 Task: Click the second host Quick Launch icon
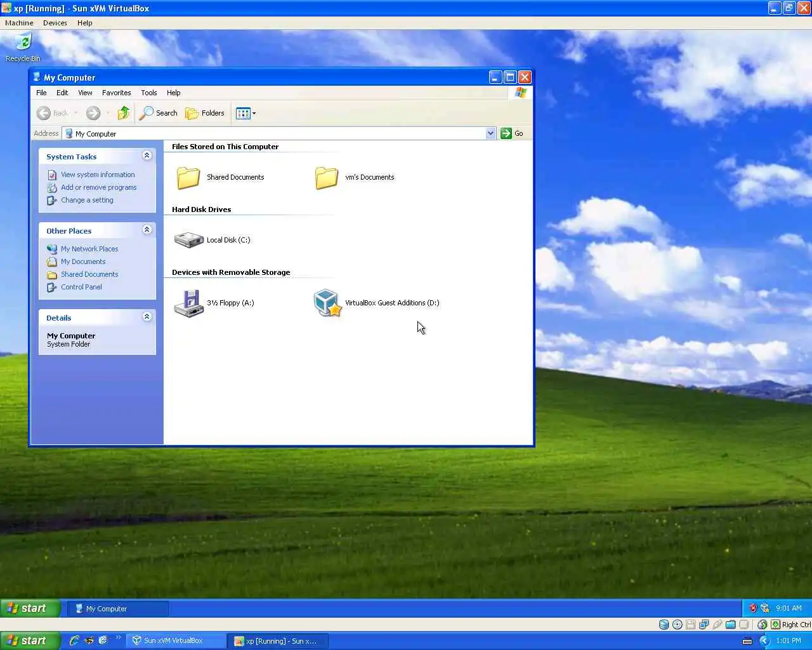pos(89,640)
